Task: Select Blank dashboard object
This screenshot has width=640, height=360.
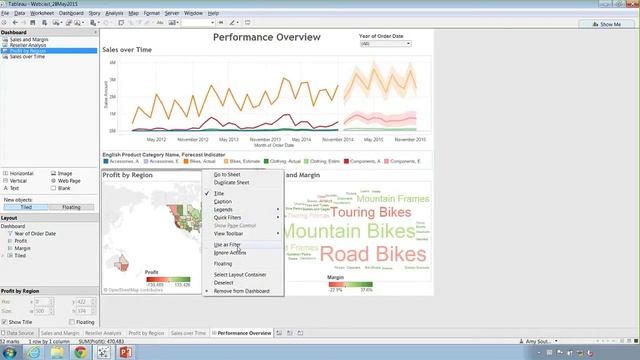Action: [x=60, y=188]
